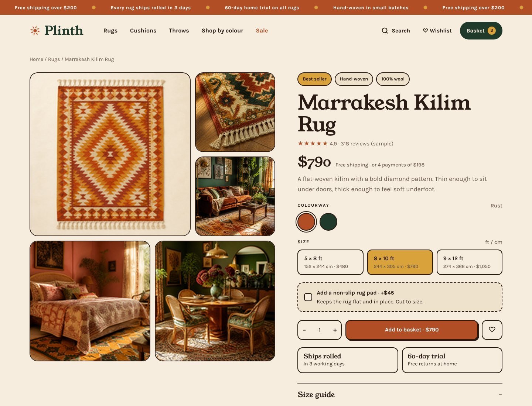Select the 5 × 8 ft size
The width and height of the screenshot is (532, 406).
(330, 262)
